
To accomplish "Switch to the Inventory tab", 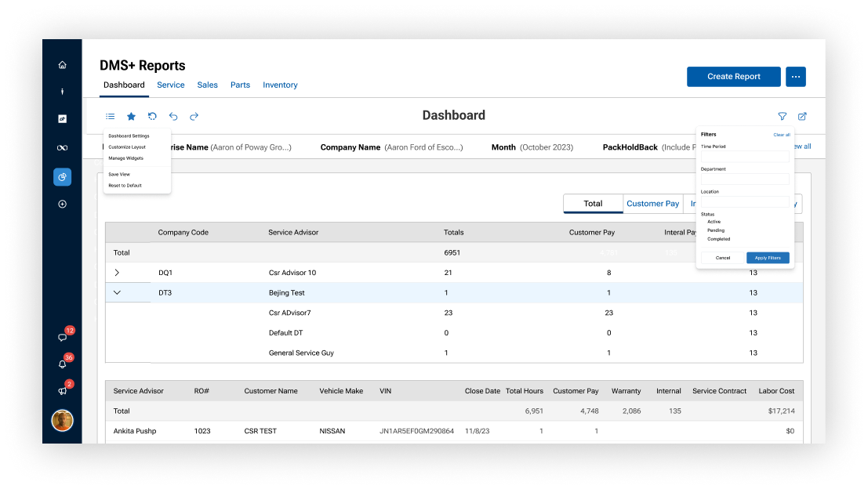I will pyautogui.click(x=280, y=85).
